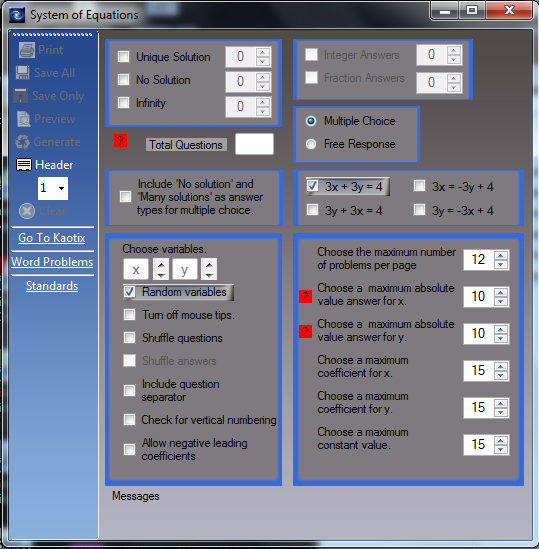The width and height of the screenshot is (539, 549).
Task: Increase maximum constant value
Action: 501,440
